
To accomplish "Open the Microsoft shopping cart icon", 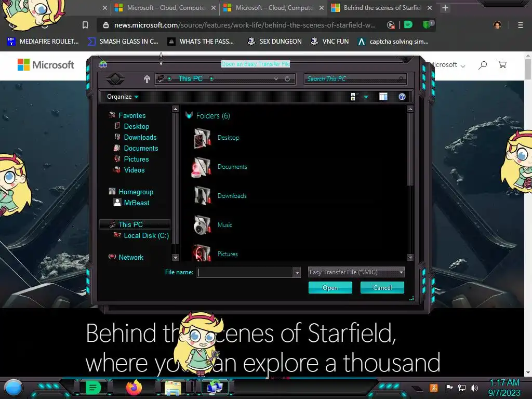I will pos(502,64).
